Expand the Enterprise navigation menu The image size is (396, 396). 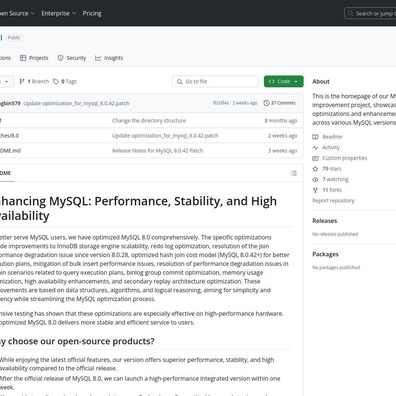[x=59, y=13]
